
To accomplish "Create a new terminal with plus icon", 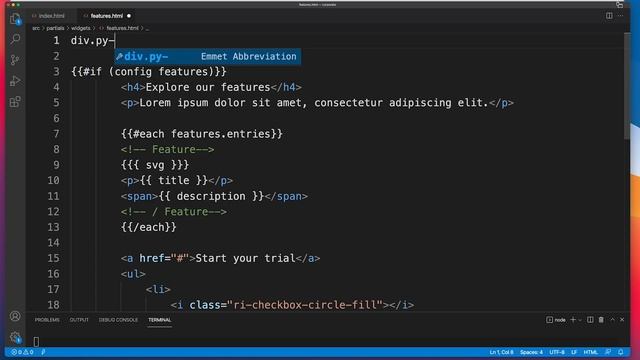I will (x=573, y=320).
